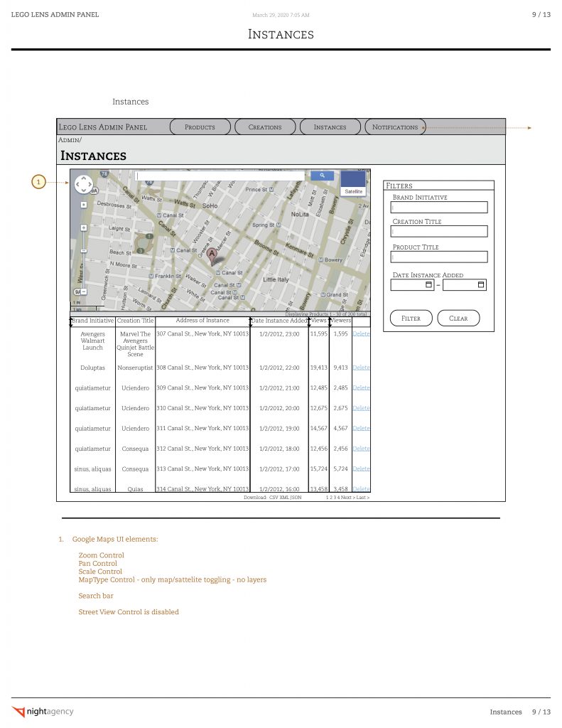The image size is (562, 728).
Task: Delete the 311 Canal St. instance
Action: tap(361, 429)
